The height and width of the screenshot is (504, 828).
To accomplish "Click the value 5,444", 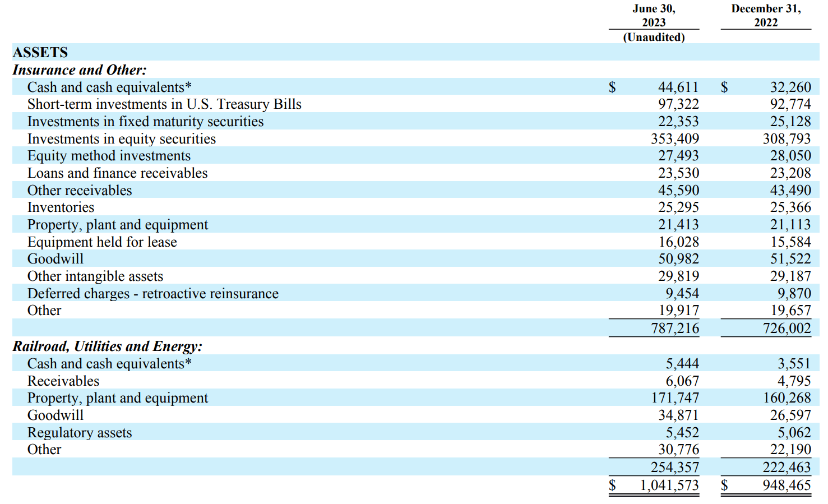I will click(682, 364).
